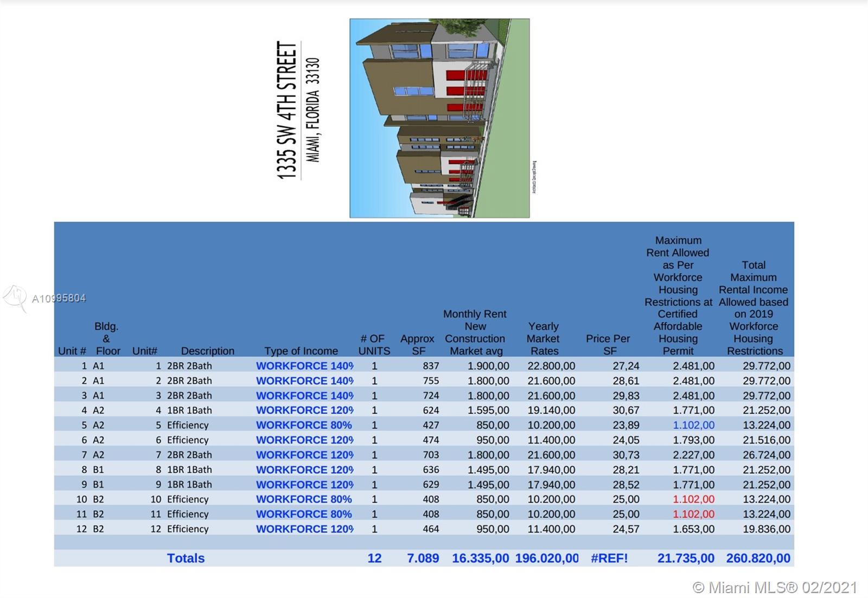
Task: Click max rent value 1.793,00
Action: tap(694, 440)
